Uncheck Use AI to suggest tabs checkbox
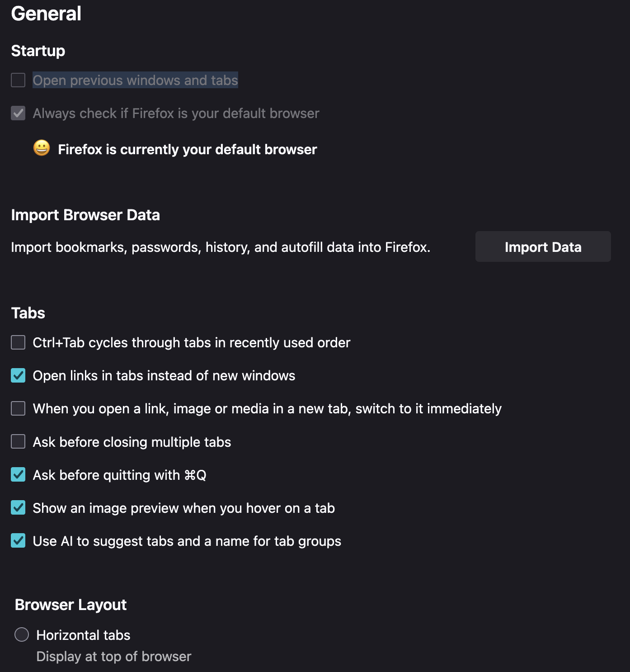This screenshot has height=672, width=630. pyautogui.click(x=18, y=541)
